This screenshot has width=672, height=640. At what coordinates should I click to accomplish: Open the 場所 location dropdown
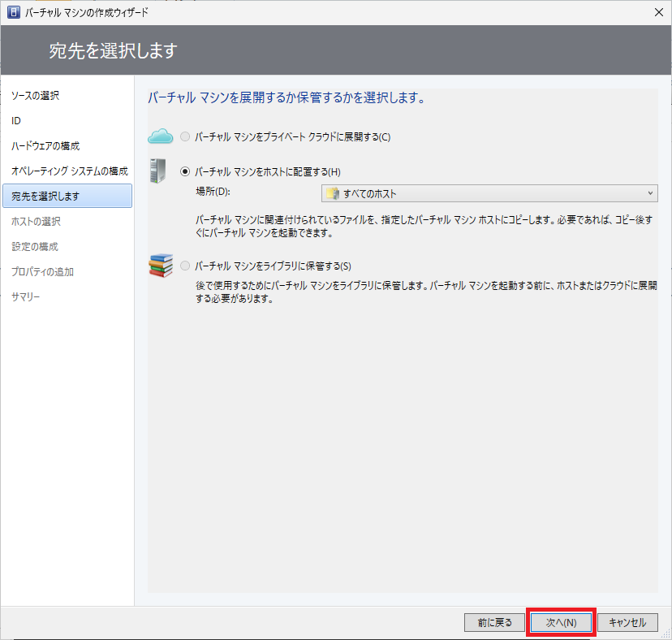pyautogui.click(x=489, y=193)
